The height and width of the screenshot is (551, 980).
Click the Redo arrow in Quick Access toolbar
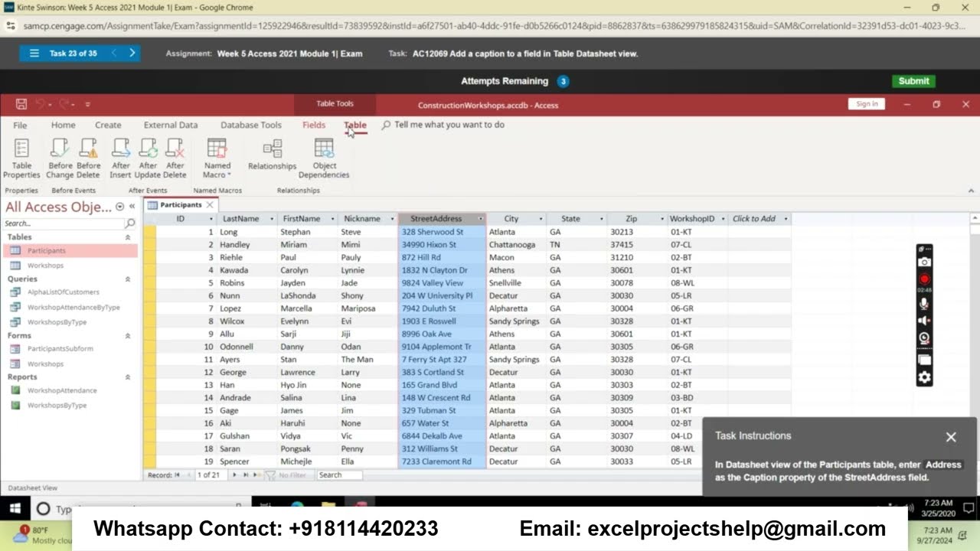(x=64, y=104)
